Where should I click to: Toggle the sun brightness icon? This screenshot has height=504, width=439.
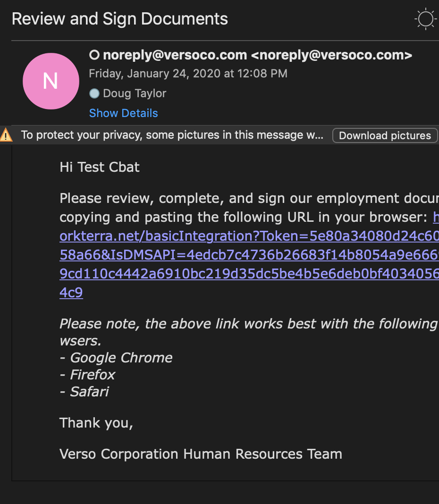click(x=425, y=19)
